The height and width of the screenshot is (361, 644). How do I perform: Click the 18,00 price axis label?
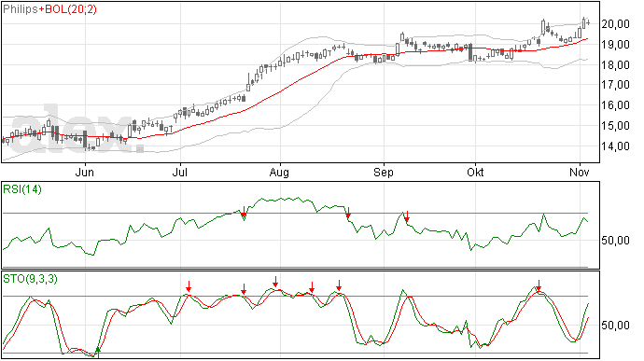(x=615, y=65)
